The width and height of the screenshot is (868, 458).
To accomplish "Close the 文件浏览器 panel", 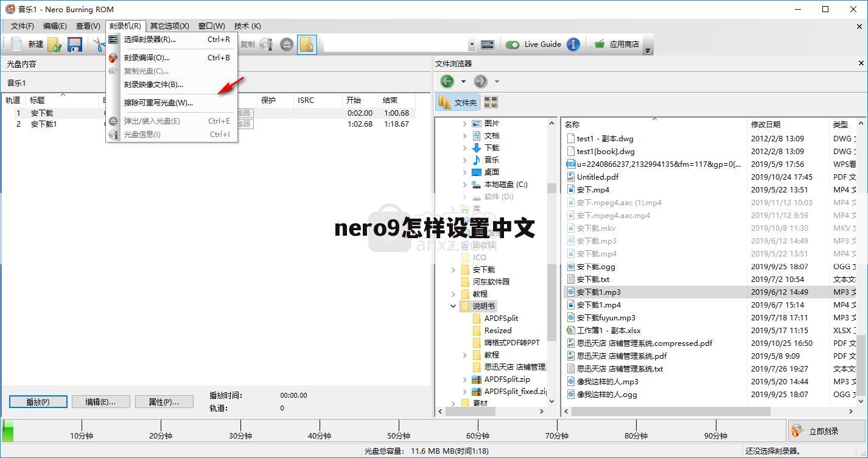I will tap(861, 63).
